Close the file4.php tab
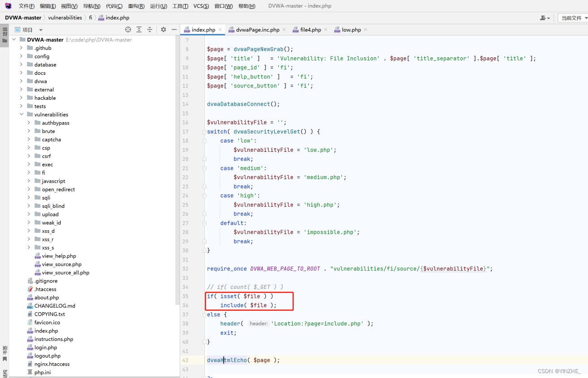Viewport: 588px width, 378px height. [x=325, y=30]
